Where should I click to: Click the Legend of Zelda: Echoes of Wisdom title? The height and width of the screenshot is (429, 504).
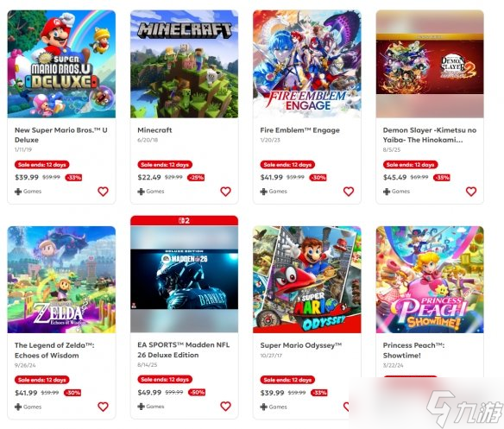tap(54, 350)
